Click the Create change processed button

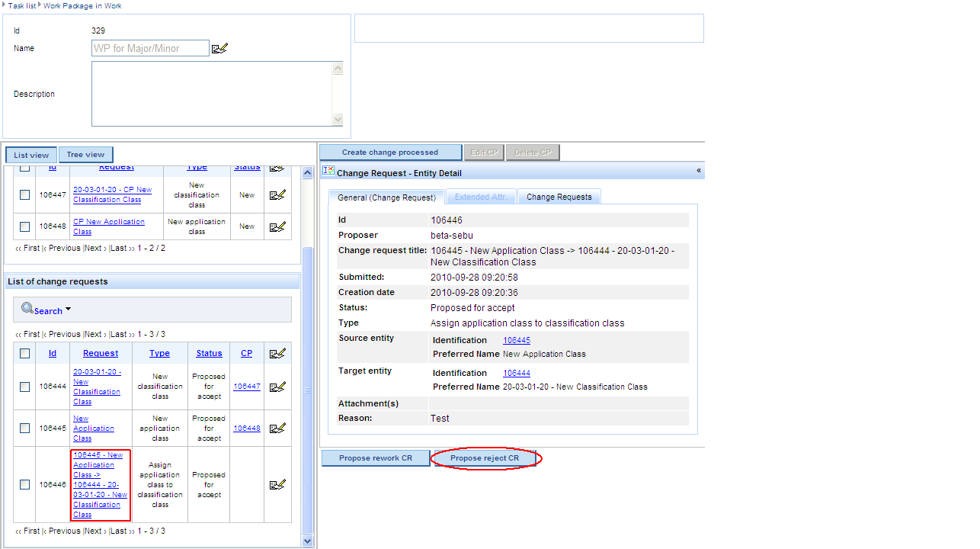tap(390, 152)
